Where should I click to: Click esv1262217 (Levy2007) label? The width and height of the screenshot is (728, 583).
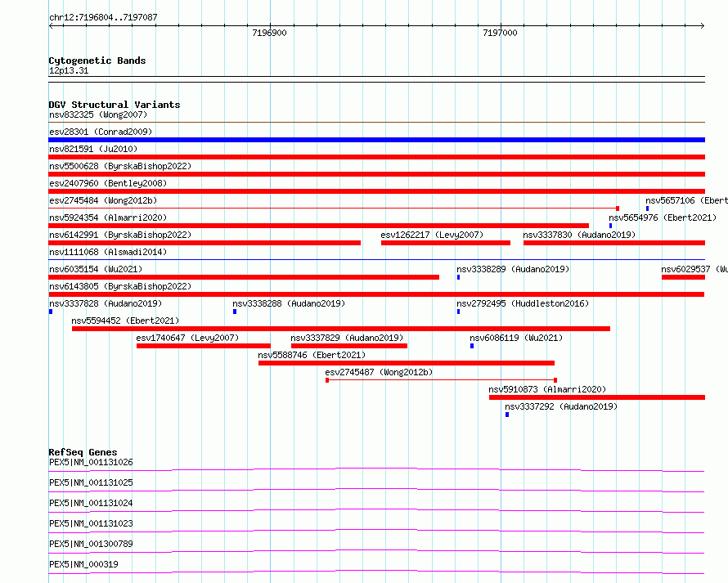(432, 235)
